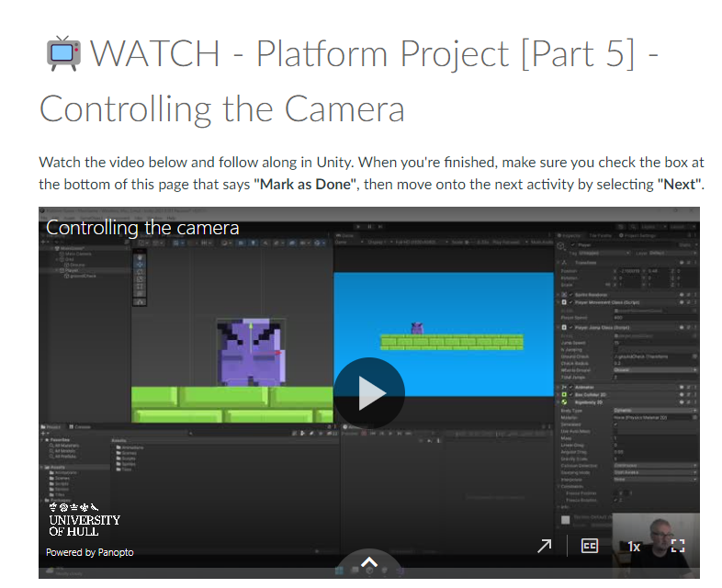Click the purple player sprite in Scene view

coord(250,353)
